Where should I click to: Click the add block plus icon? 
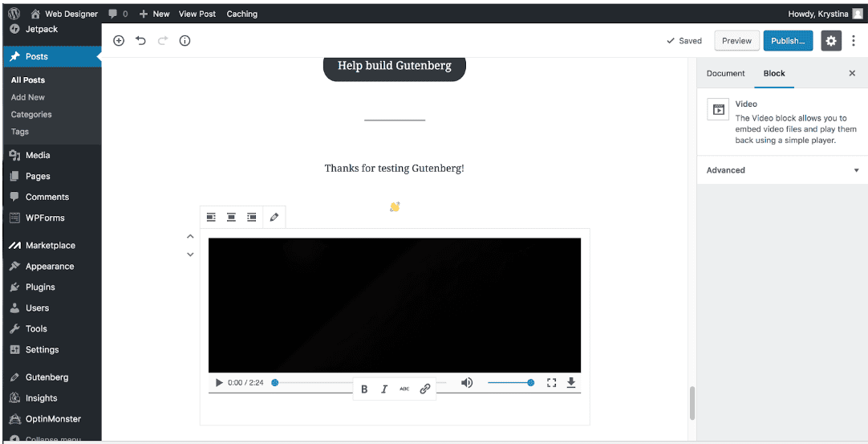119,41
